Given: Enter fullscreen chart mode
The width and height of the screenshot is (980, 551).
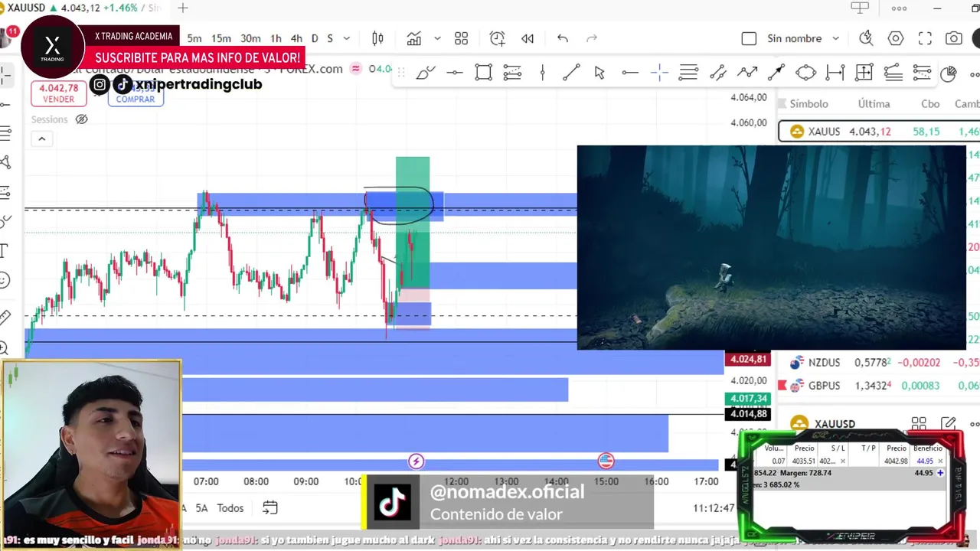Looking at the screenshot, I should [x=925, y=38].
